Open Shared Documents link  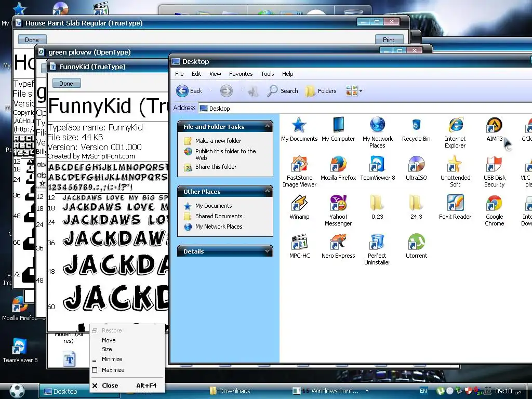219,216
